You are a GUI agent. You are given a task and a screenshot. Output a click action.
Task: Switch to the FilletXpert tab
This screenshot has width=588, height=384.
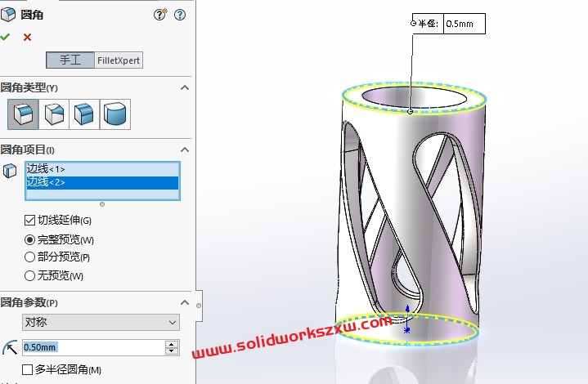click(x=119, y=60)
